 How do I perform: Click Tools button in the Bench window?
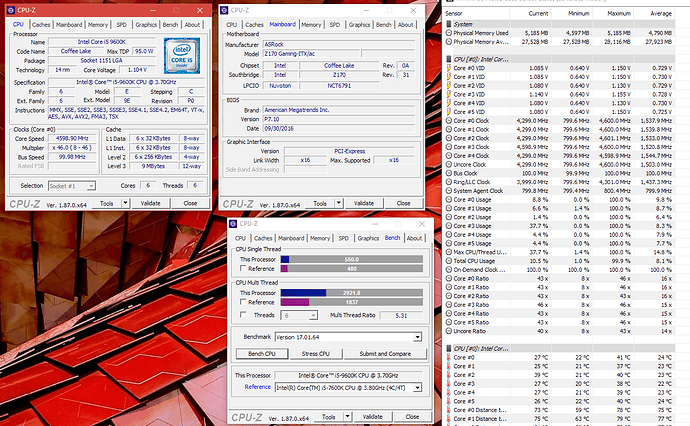[x=329, y=417]
